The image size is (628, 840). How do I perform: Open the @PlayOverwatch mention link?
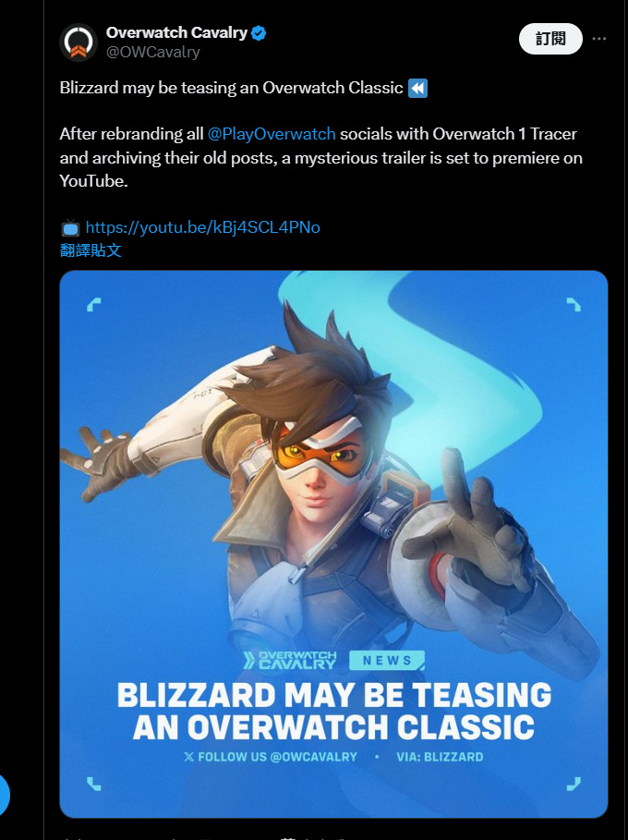272,133
